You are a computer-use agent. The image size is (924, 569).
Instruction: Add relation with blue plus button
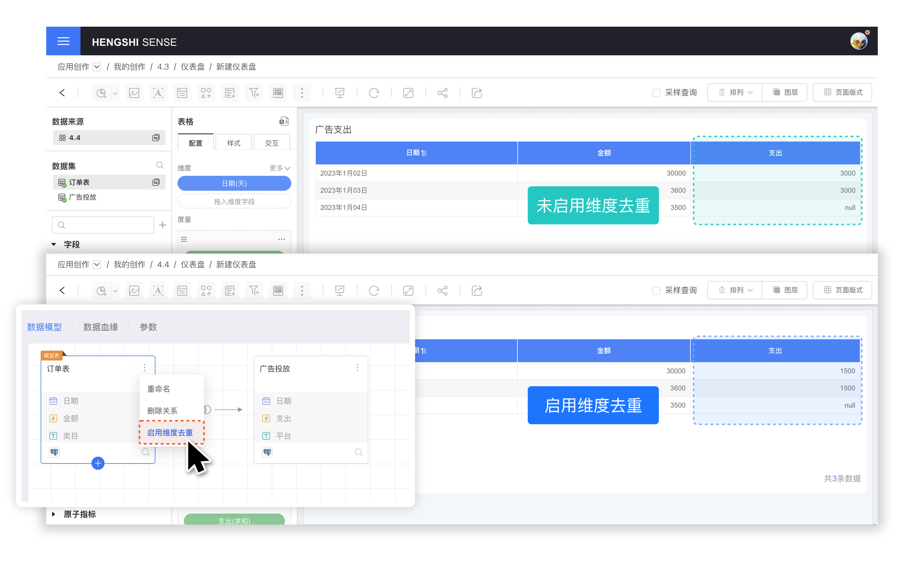pyautogui.click(x=98, y=463)
